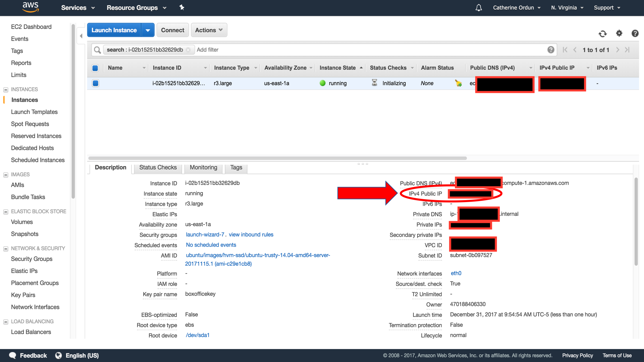
Task: Click the AWS logo
Action: coord(31,7)
